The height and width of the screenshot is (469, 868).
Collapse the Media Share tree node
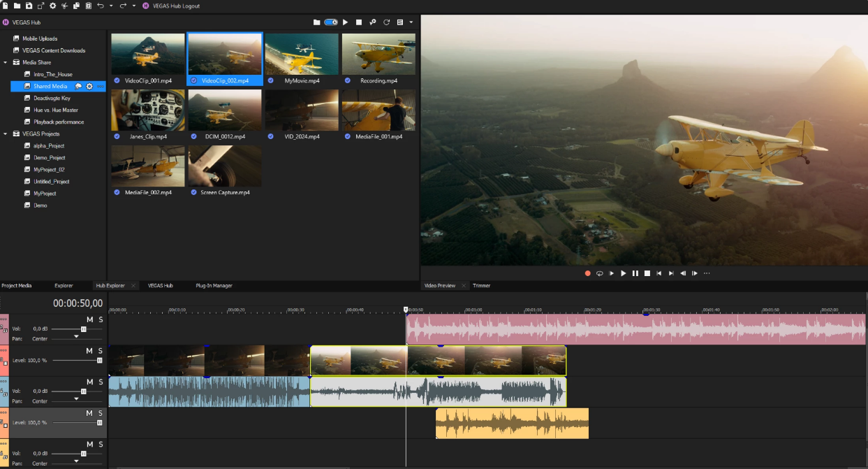pyautogui.click(x=6, y=62)
